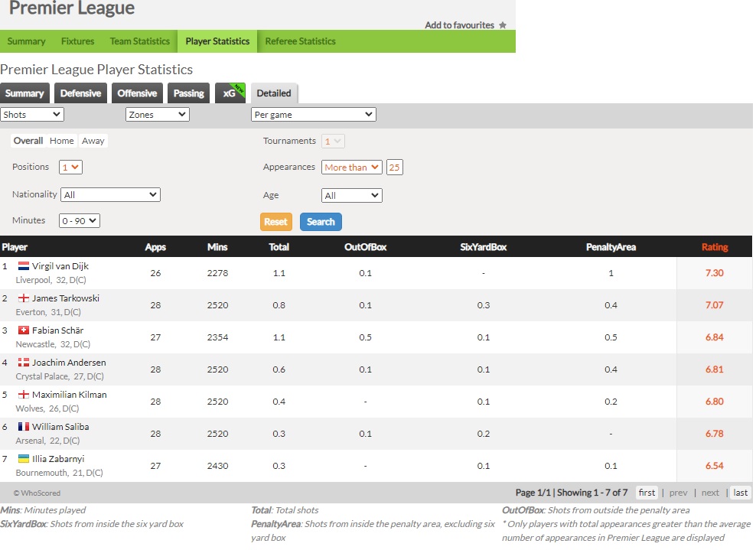This screenshot has height=550, width=756.
Task: Open the Passing stats tab
Action: tap(188, 93)
